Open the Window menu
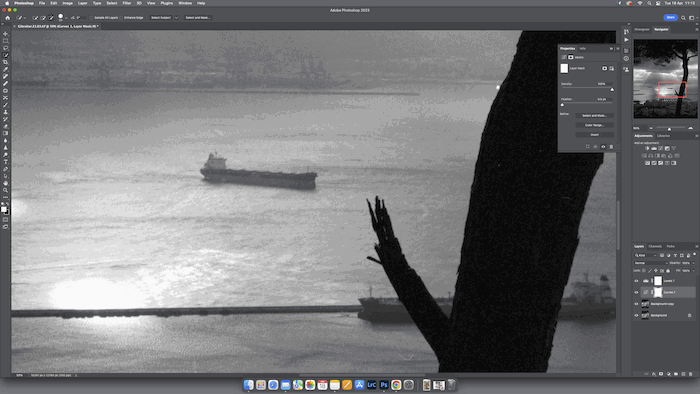This screenshot has width=700, height=394. click(x=185, y=3)
